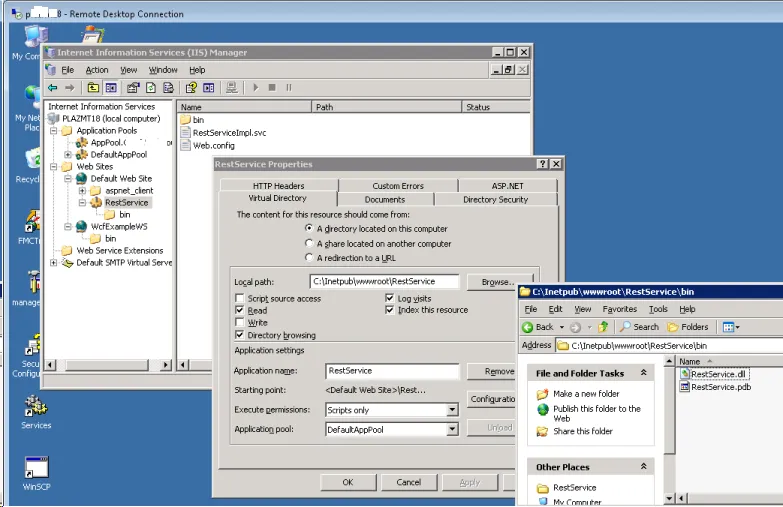Collapse the WcfExampleWS tree node

[x=67, y=227]
